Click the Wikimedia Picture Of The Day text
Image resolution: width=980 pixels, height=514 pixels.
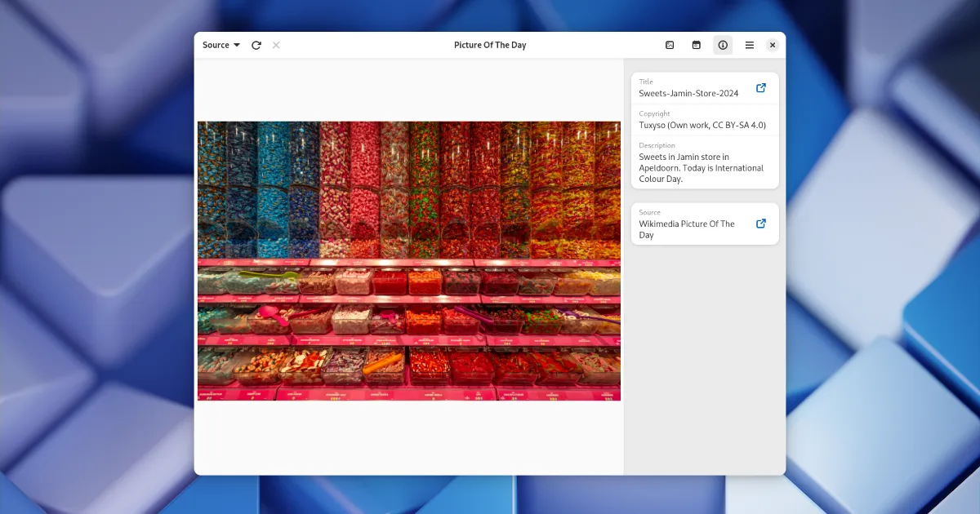[x=687, y=229]
